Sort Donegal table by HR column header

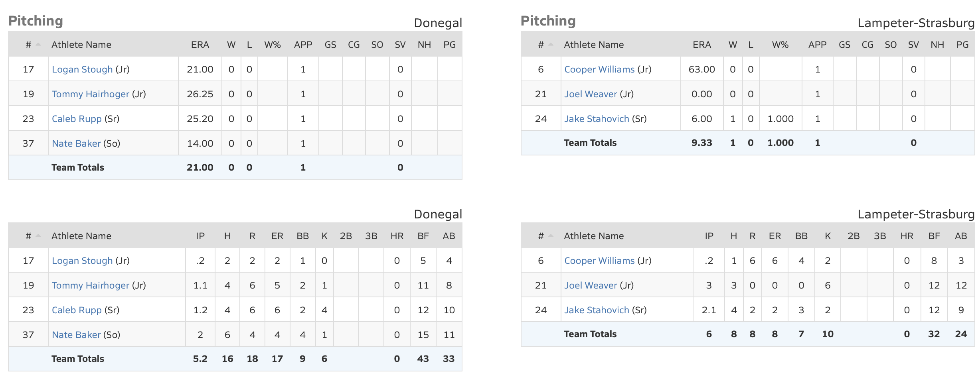pyautogui.click(x=397, y=236)
